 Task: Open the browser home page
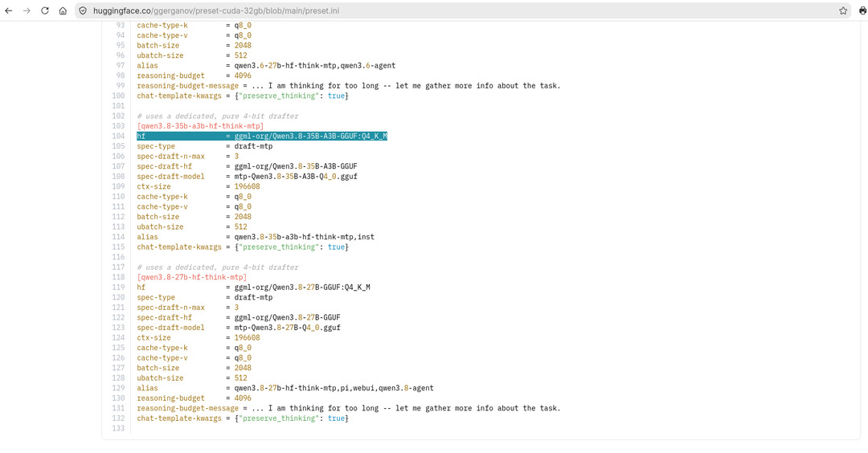[x=63, y=10]
